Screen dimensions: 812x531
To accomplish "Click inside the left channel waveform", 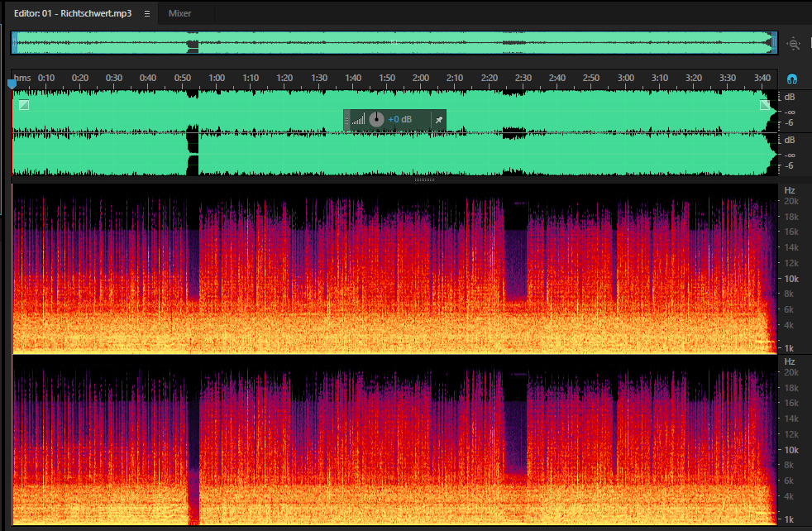I will coord(394,112).
